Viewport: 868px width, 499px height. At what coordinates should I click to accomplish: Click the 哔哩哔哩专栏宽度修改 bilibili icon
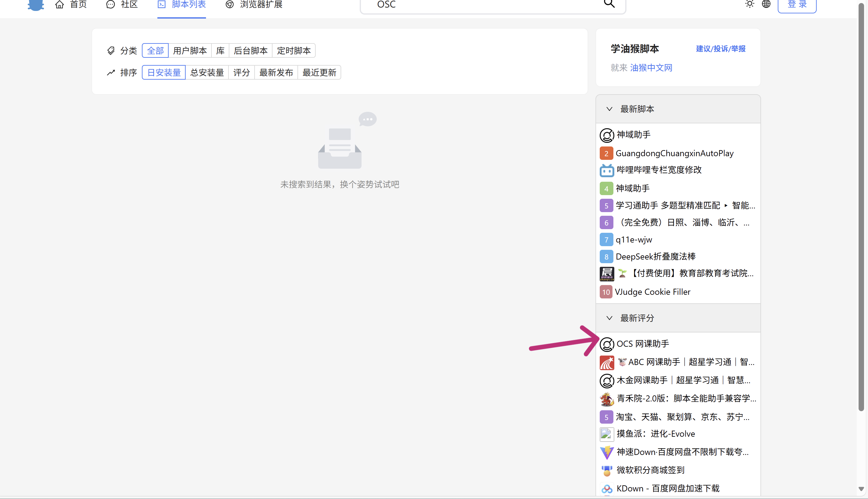(x=607, y=170)
